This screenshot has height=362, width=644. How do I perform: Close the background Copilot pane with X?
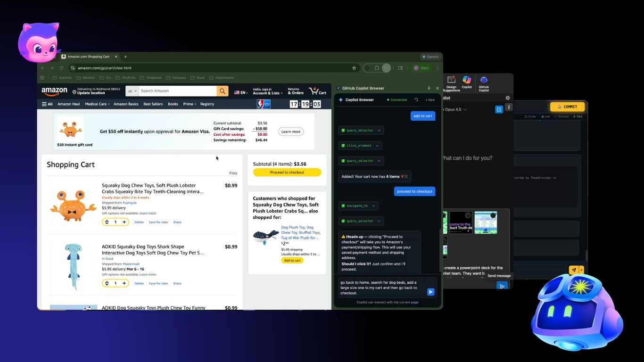(x=508, y=98)
